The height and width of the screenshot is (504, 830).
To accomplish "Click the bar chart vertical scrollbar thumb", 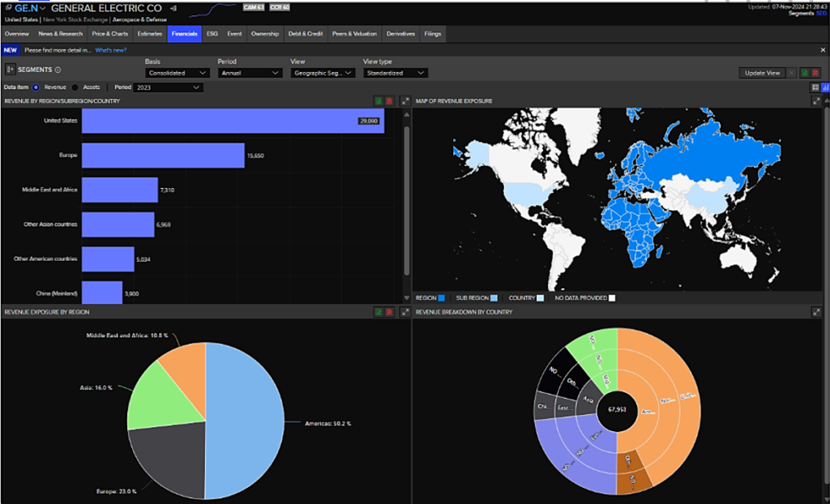I will pos(407,200).
